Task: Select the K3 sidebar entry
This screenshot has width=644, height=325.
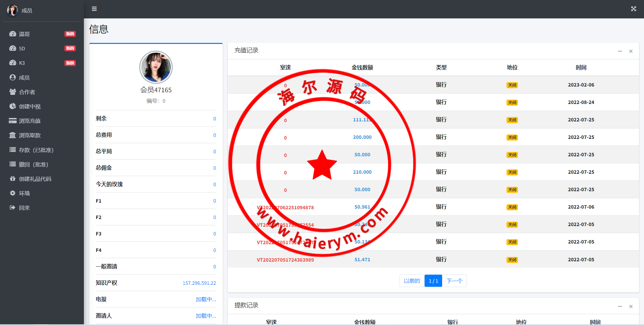Action: point(22,63)
